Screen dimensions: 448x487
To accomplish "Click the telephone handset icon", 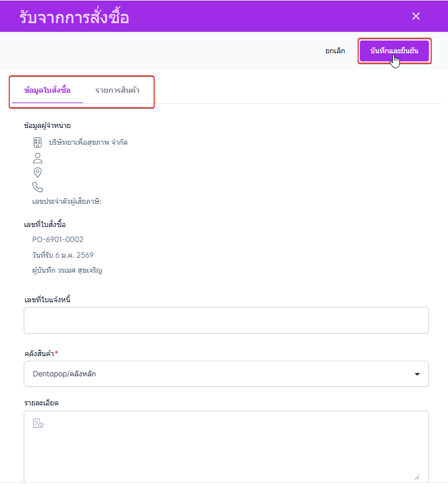I will [x=38, y=187].
